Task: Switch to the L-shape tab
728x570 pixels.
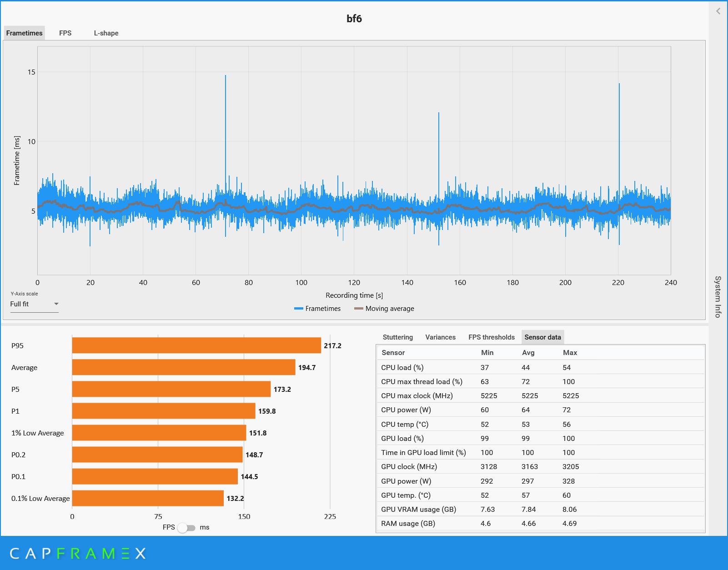Action: coord(106,33)
